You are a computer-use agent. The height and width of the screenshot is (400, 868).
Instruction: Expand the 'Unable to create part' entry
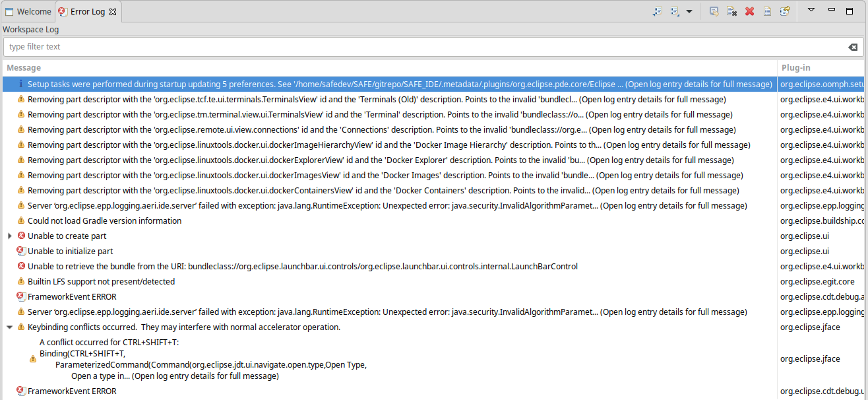pyautogui.click(x=9, y=236)
